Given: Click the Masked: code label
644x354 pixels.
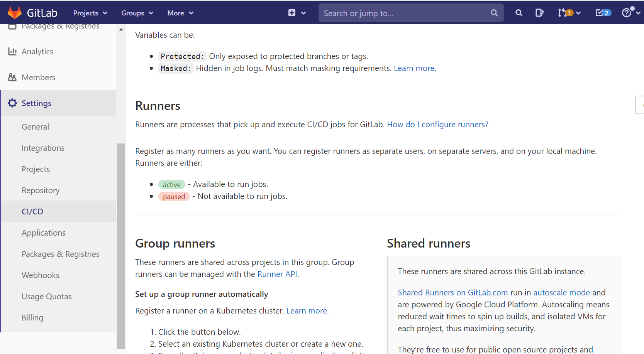Looking at the screenshot, I should coord(176,68).
